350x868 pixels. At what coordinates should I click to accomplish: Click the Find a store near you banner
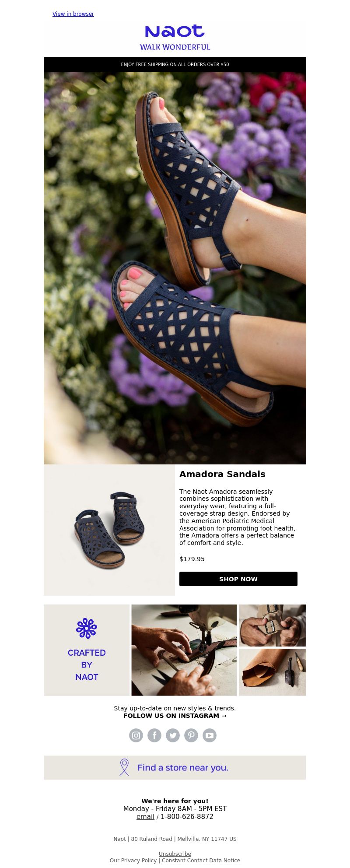(175, 767)
